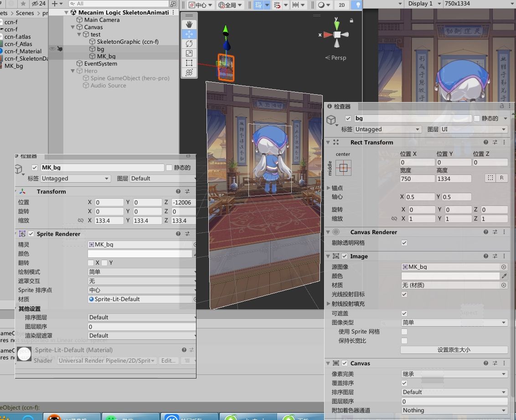Image resolution: width=516 pixels, height=420 pixels.
Task: Click the snap increment ruler icon
Action: pos(295,5)
